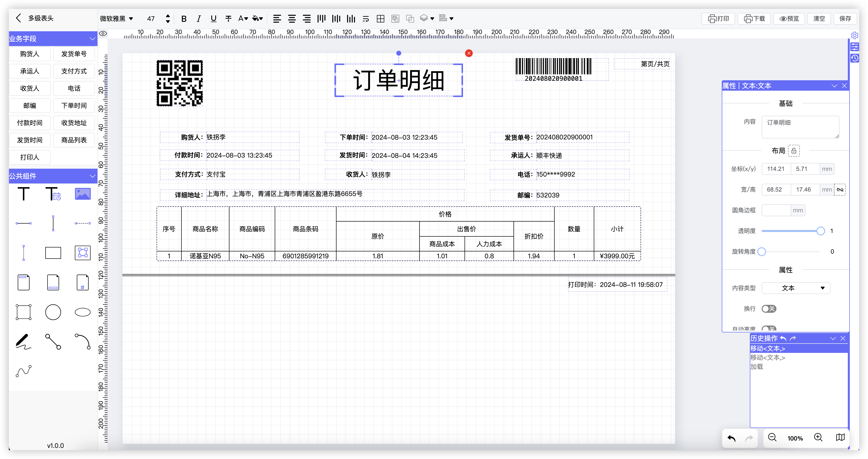Open the 内容类型 文本 dropdown

coord(796,288)
